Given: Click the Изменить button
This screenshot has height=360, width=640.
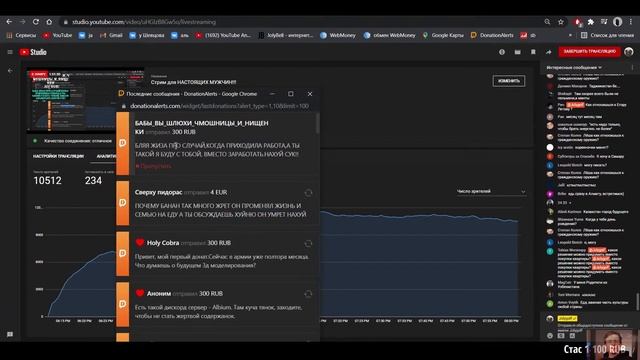Looking at the screenshot, I should tap(509, 81).
